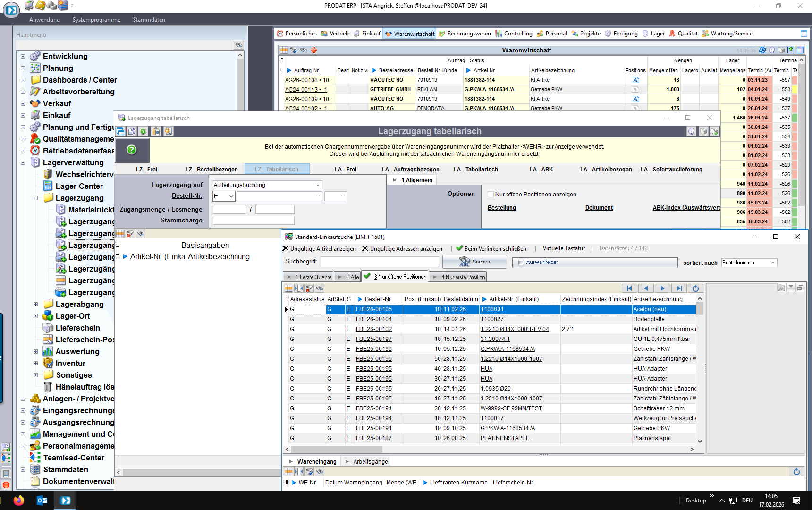
Task: Click into the Suchbegriff input field
Action: pos(380,262)
